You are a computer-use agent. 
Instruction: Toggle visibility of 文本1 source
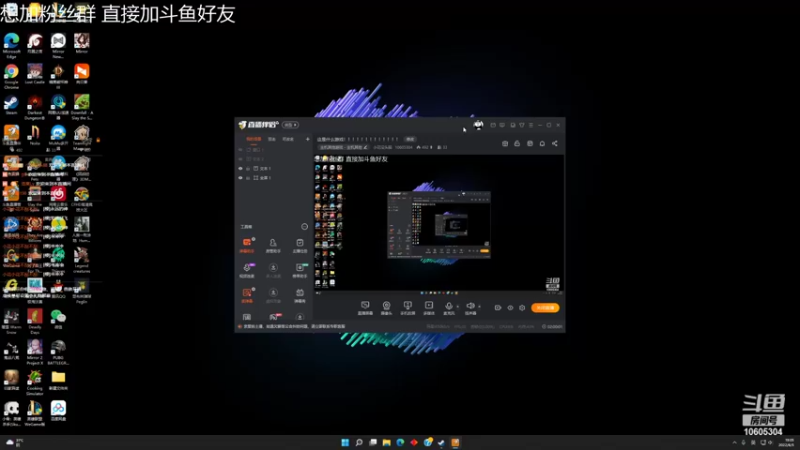click(x=240, y=168)
